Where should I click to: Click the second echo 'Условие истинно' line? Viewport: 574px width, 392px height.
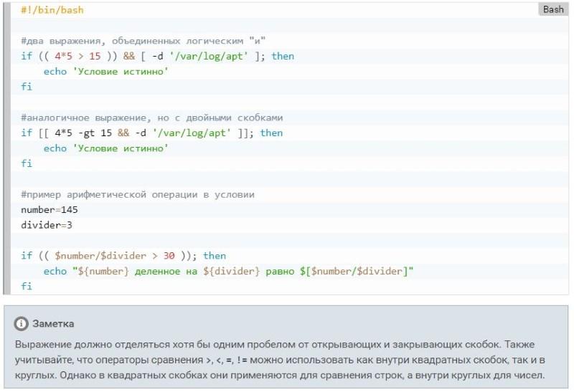105,148
